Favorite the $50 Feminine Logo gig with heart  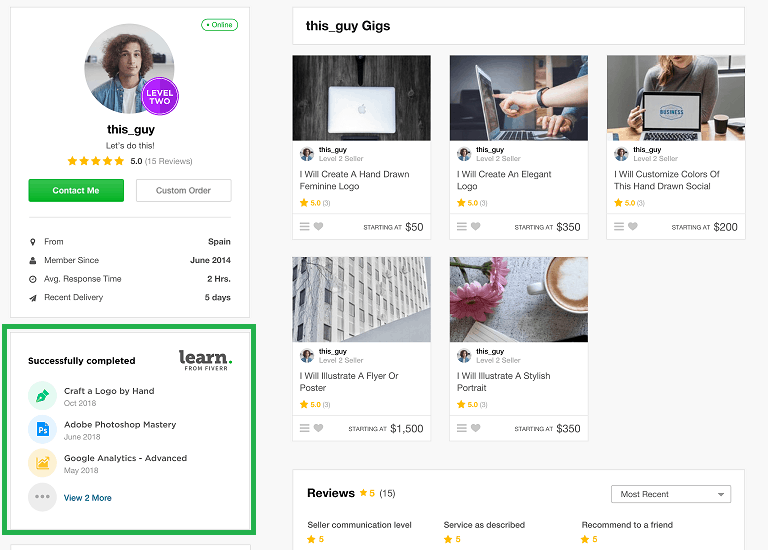[x=318, y=226]
